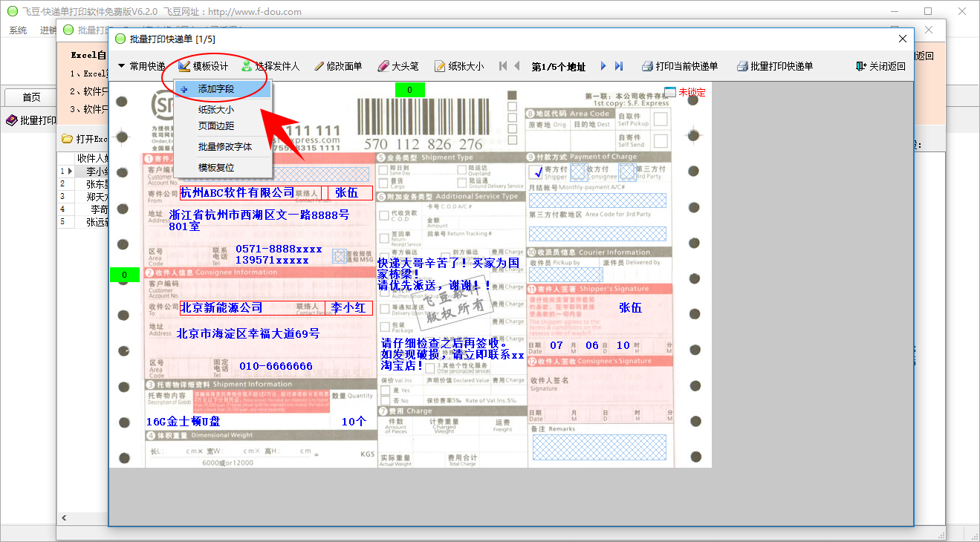Viewport: 980px width, 542px height.
Task: Select mobile field 139571xxxxx
Action: (273, 261)
